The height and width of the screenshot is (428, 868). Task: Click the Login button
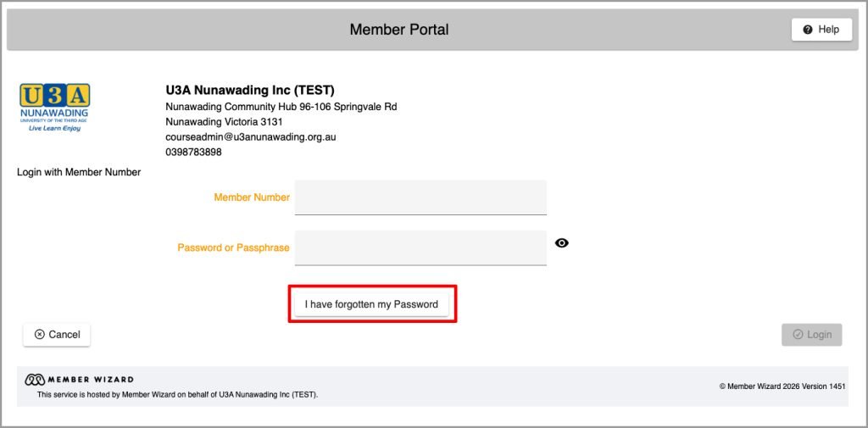pos(812,335)
